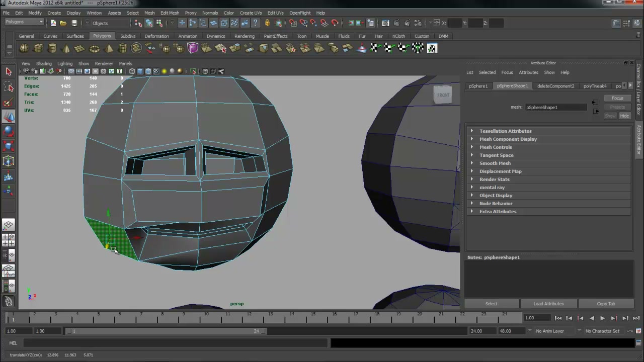Click the Load Attributes button

(x=548, y=304)
